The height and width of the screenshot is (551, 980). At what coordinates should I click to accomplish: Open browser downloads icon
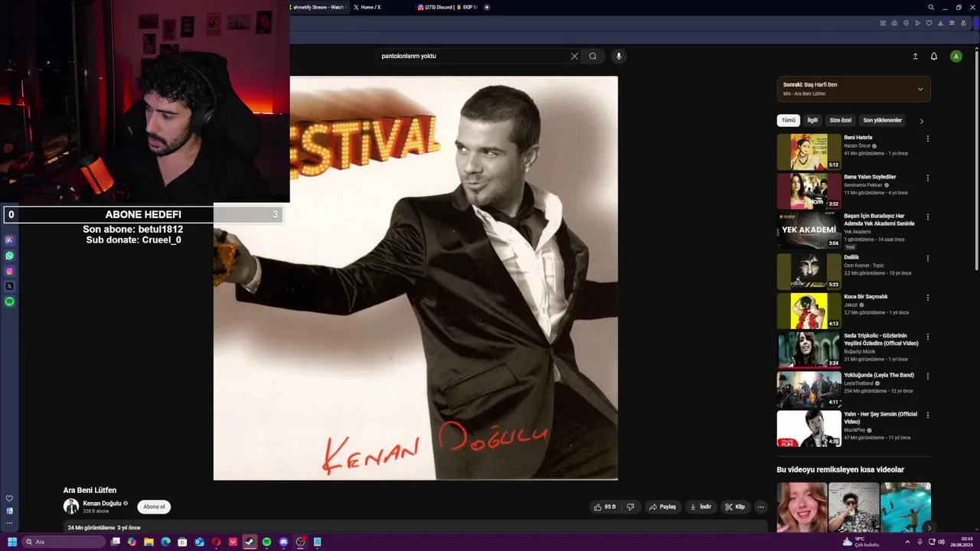click(x=940, y=23)
